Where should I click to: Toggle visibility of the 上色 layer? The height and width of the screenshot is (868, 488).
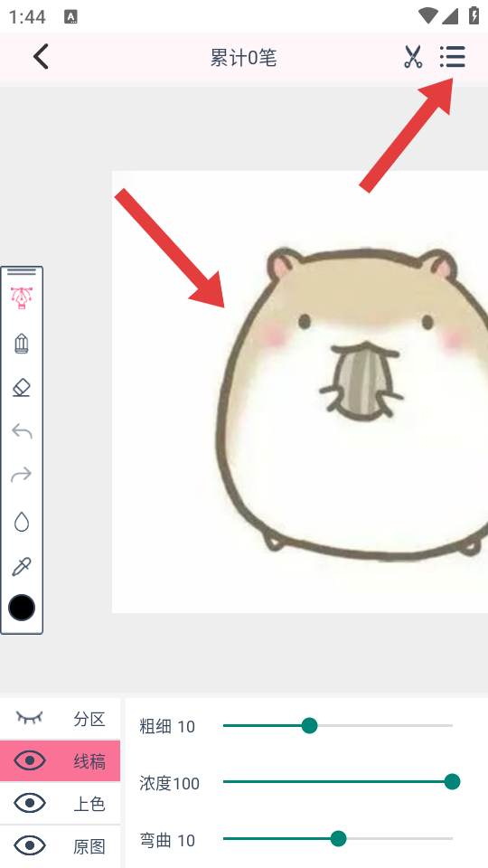[x=29, y=803]
